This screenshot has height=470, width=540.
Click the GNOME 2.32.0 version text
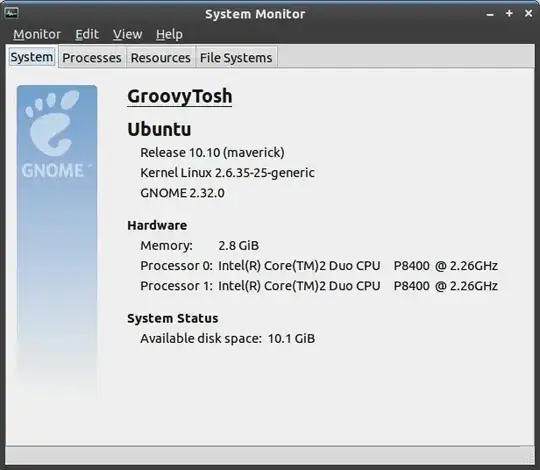(x=182, y=193)
